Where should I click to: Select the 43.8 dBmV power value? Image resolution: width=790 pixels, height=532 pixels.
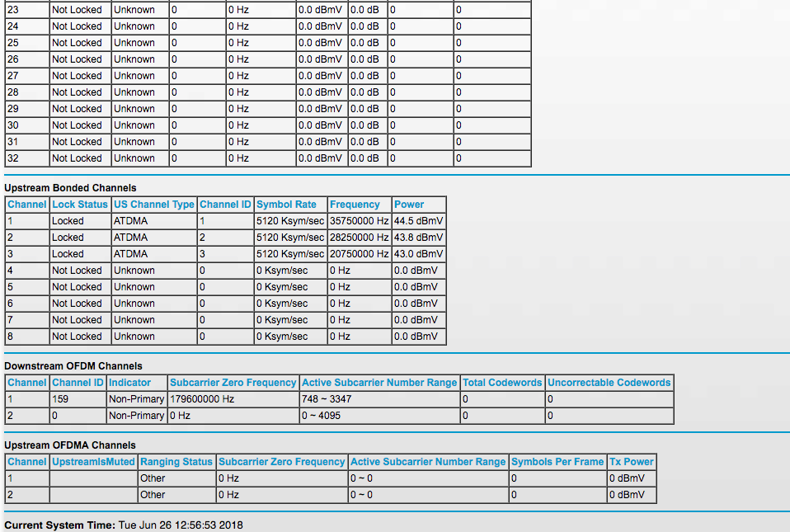[x=418, y=238]
